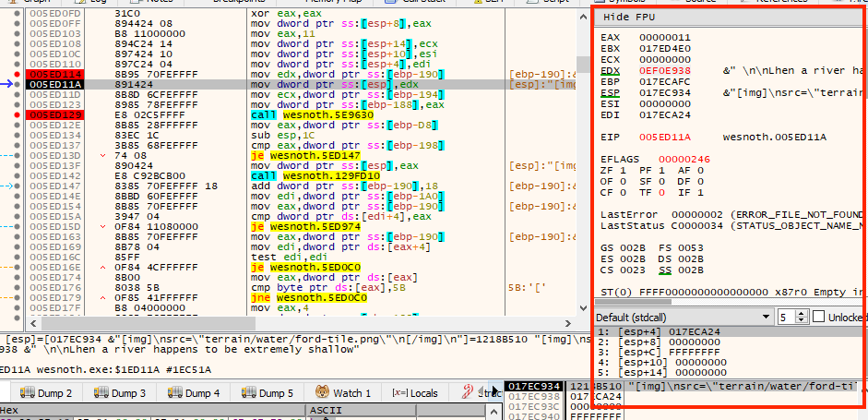Screen dimensions: 868x420
Task: Select the LastStatus C0000034 line
Action: [732, 226]
